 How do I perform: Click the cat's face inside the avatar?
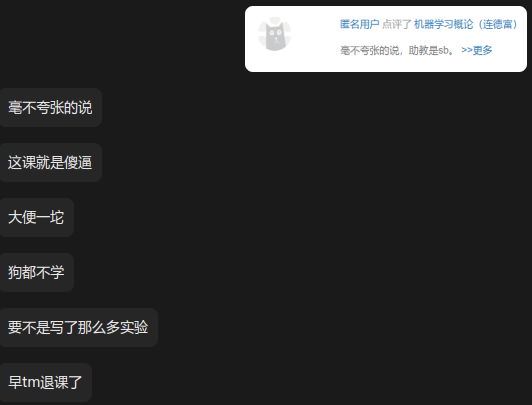click(275, 36)
